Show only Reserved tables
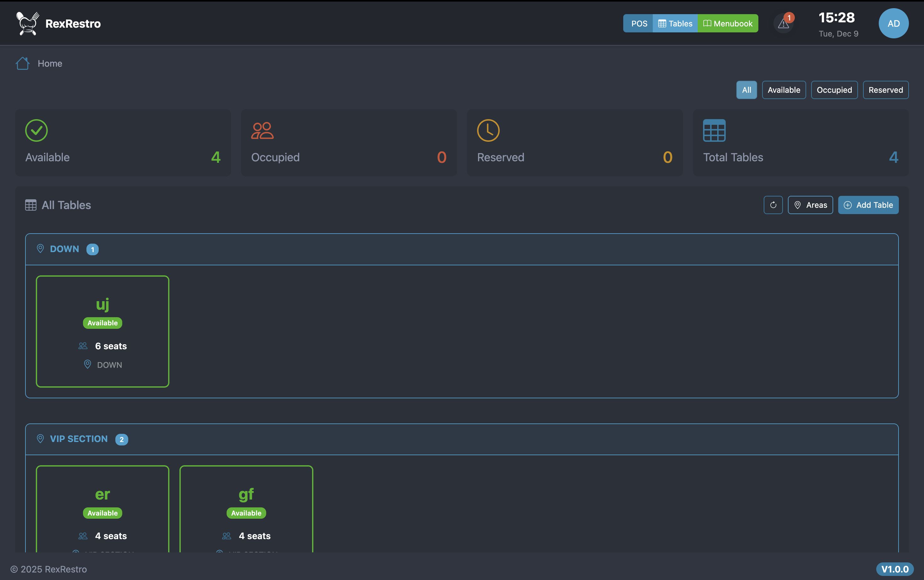This screenshot has height=580, width=924. (x=885, y=90)
